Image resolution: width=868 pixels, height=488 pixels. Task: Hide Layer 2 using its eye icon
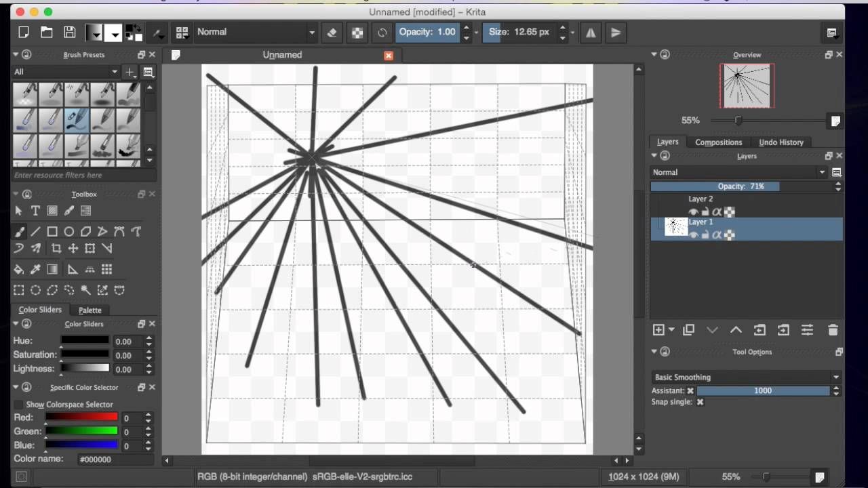(x=693, y=212)
